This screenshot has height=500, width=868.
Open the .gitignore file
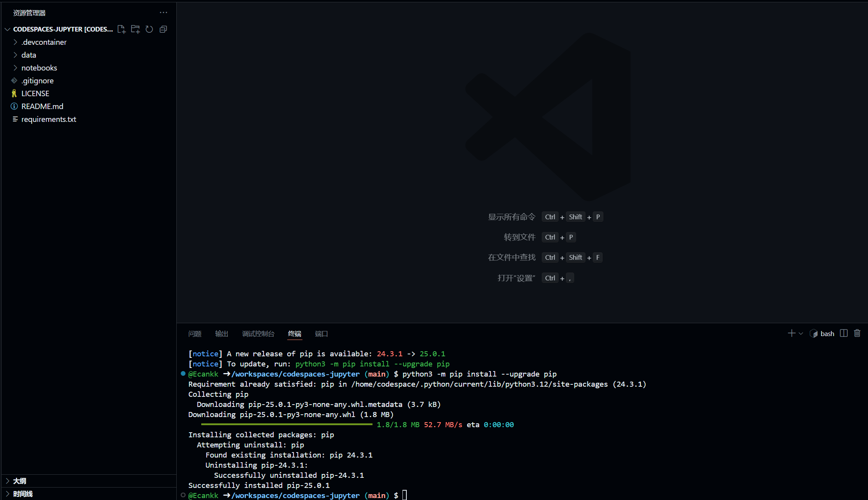point(89,81)
